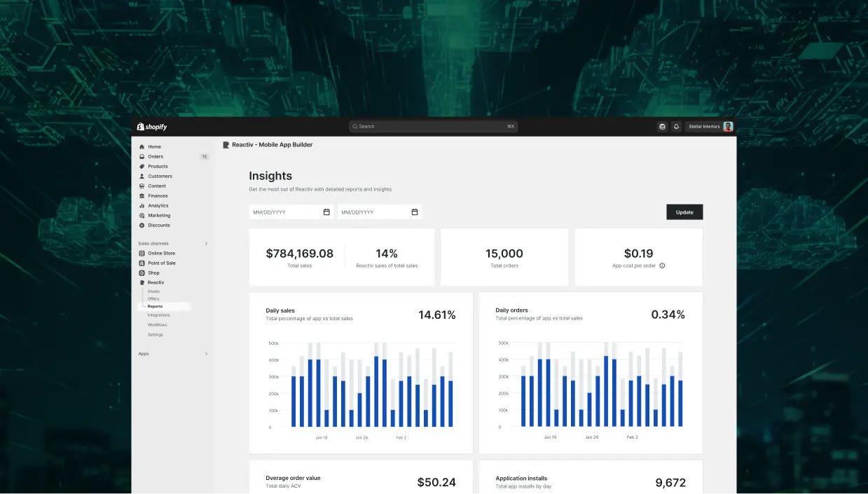Viewport: 868px width, 494px height.
Task: Click the Update button
Action: click(684, 212)
